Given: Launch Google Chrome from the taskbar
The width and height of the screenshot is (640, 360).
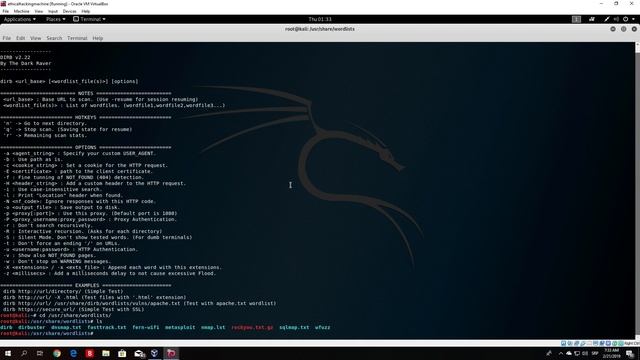Looking at the screenshot, I should (x=57, y=353).
